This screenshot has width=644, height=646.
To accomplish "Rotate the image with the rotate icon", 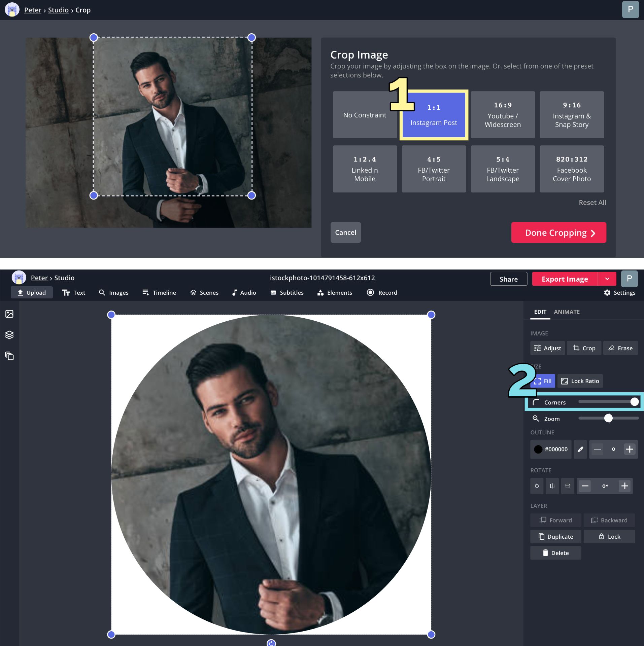I will point(537,486).
